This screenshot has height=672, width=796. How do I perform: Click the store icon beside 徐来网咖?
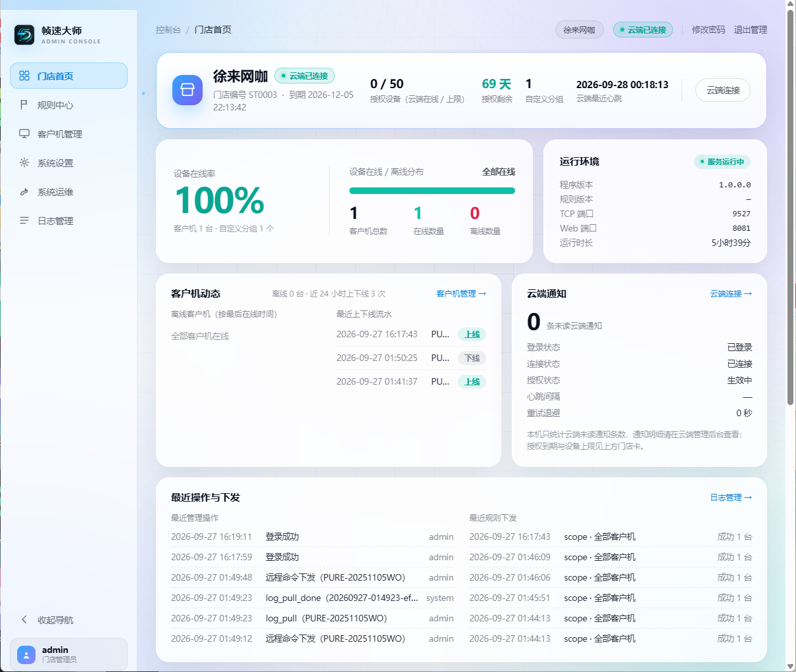click(x=187, y=90)
